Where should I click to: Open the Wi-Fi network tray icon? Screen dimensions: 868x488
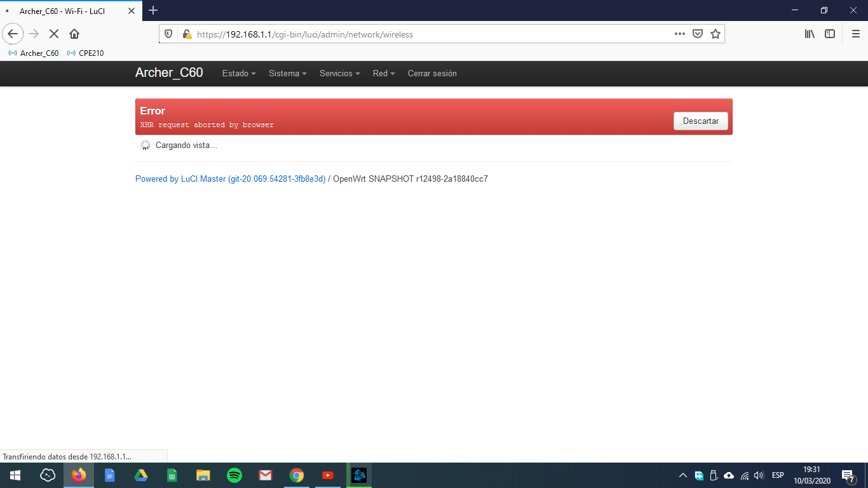pos(745,475)
